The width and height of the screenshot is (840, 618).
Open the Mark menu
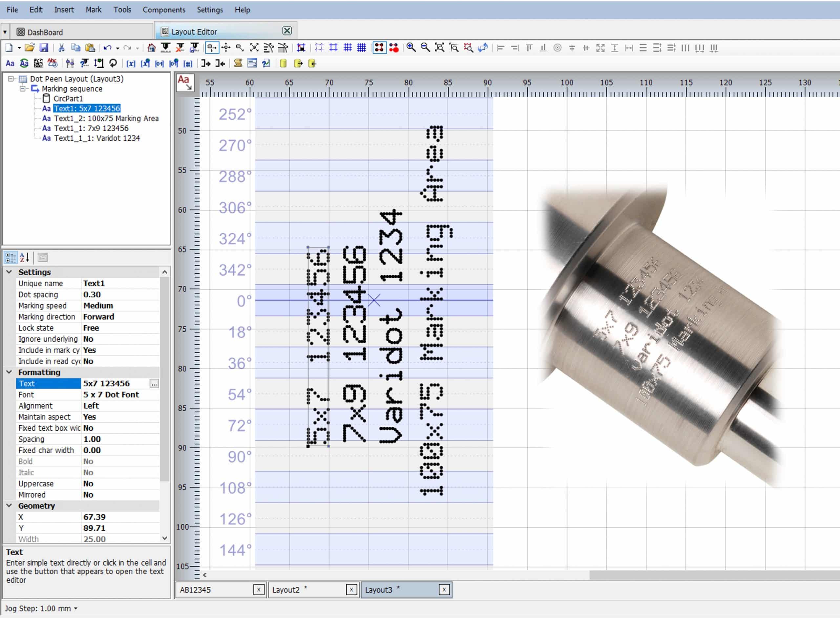(x=93, y=10)
